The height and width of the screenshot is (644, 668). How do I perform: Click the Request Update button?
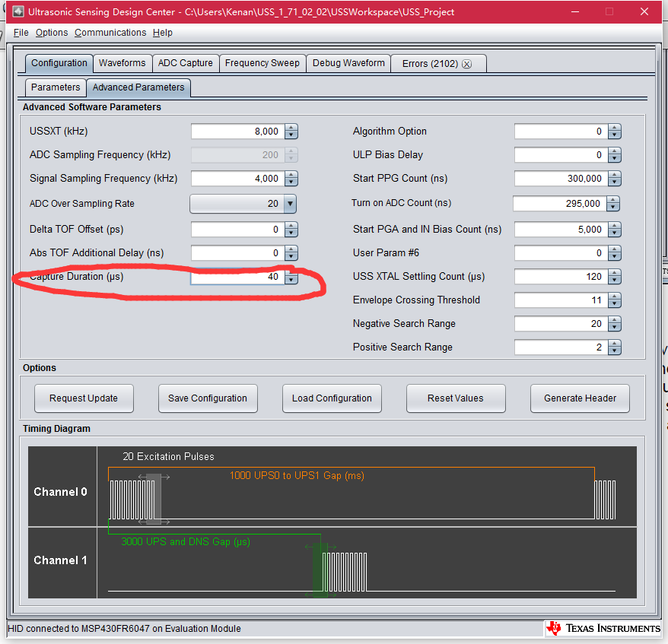pos(84,398)
